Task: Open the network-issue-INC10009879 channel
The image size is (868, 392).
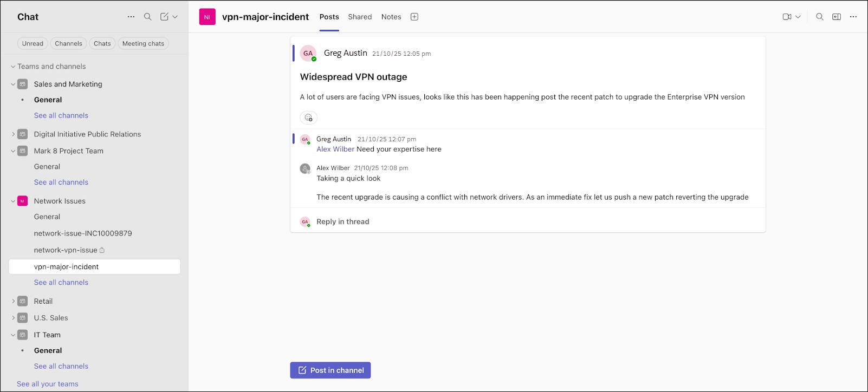Action: [83, 233]
